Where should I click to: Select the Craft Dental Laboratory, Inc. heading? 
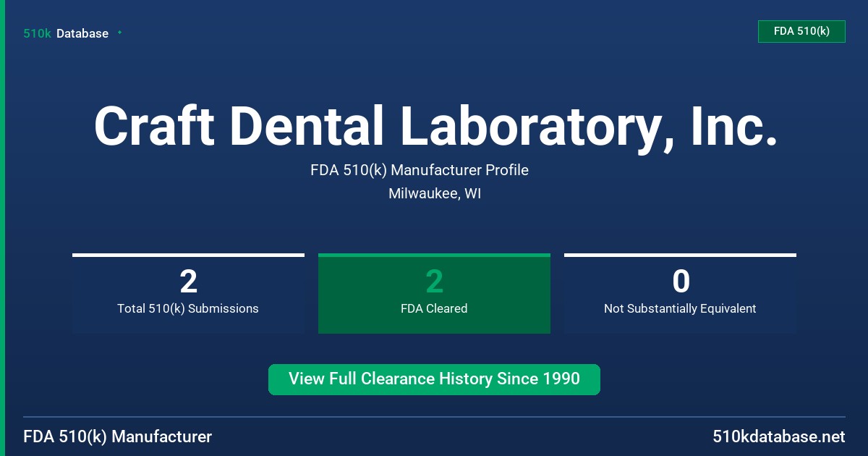point(435,127)
